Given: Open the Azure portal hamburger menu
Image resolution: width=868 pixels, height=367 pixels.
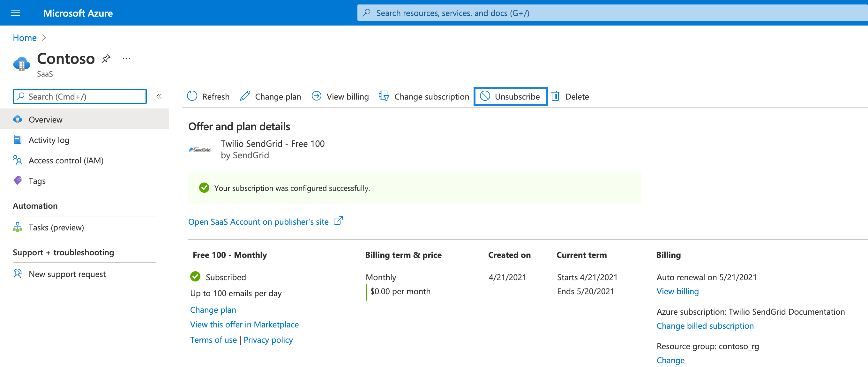Looking at the screenshot, I should pos(15,13).
